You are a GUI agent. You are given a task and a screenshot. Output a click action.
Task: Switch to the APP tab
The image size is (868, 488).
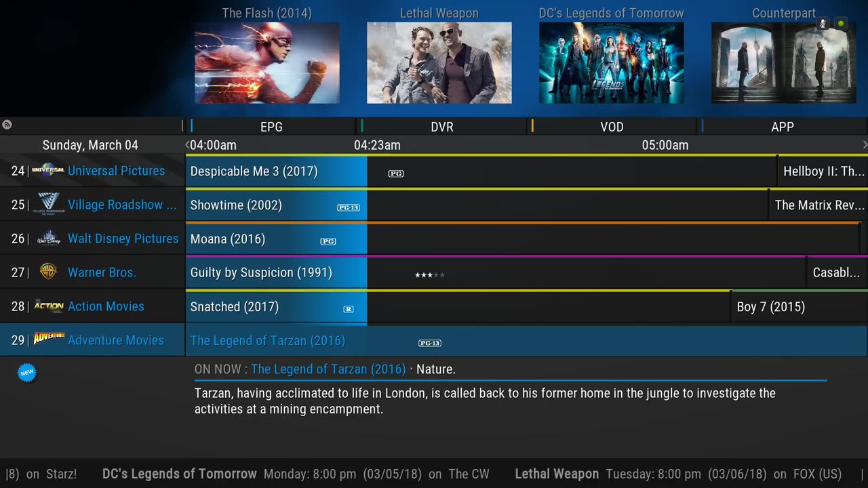(x=783, y=127)
